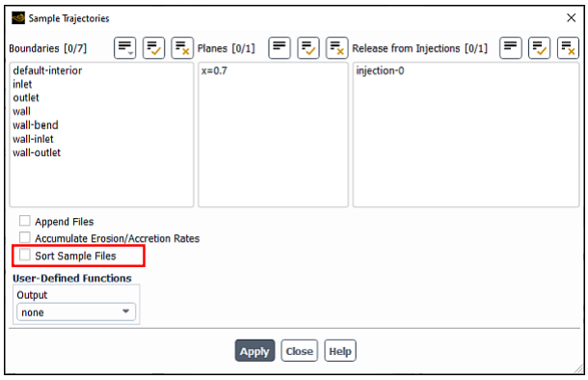Screen dimensions: 588x380
Task: Select all Boundaries with the checkmark icon
Action: (x=153, y=48)
